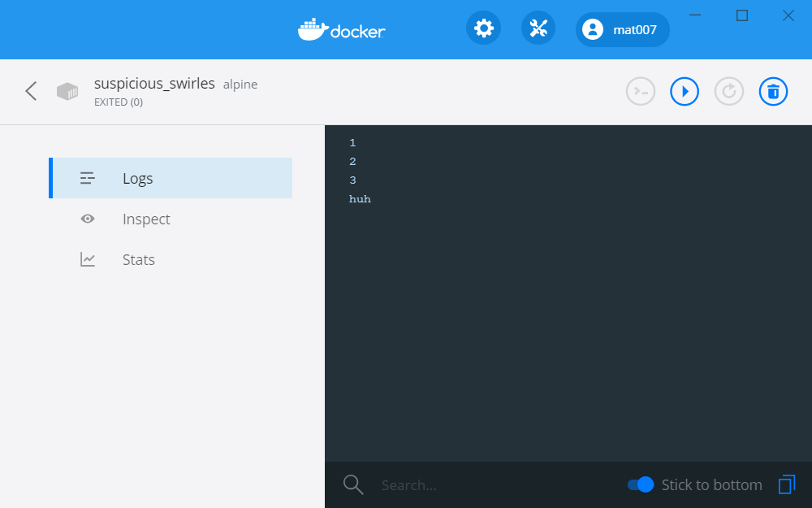Click log line 'huh'
The height and width of the screenshot is (508, 812).
360,199
